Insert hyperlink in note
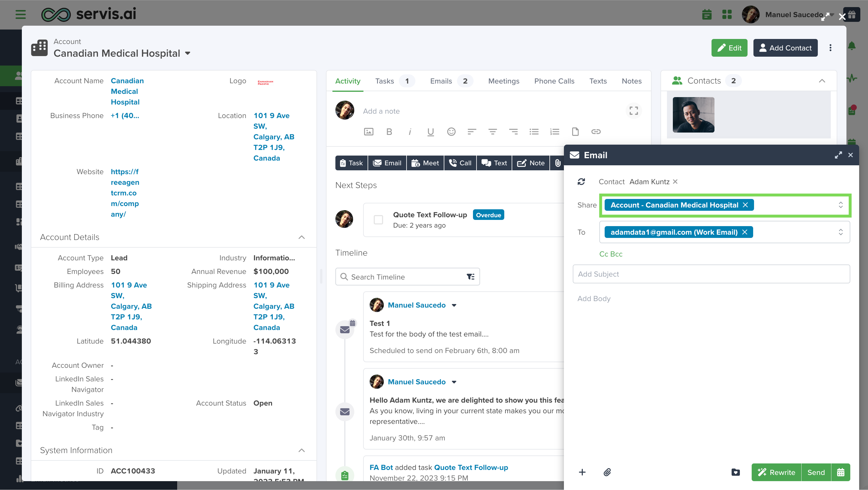Screen dimensions: 868x490 (596, 132)
